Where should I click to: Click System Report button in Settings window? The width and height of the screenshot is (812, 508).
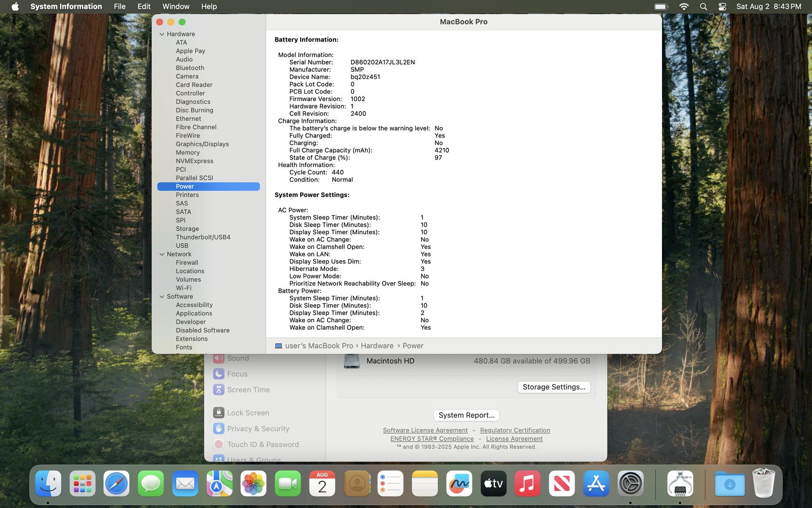(x=467, y=415)
